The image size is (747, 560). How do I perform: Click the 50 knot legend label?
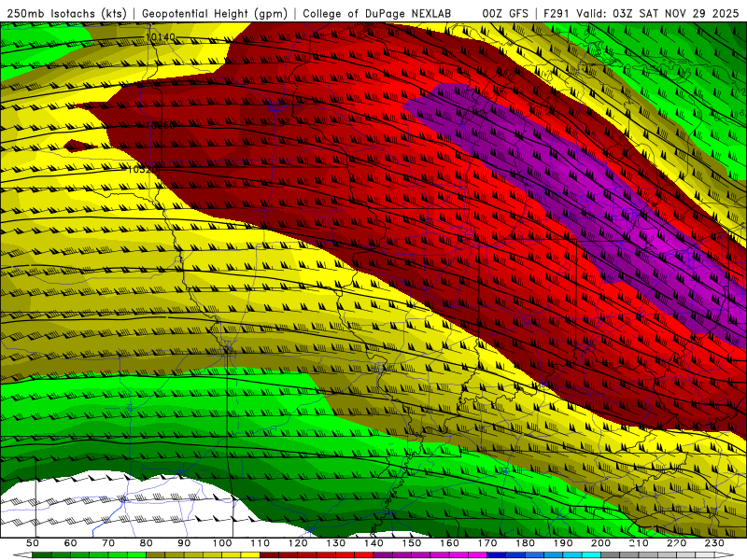33,543
